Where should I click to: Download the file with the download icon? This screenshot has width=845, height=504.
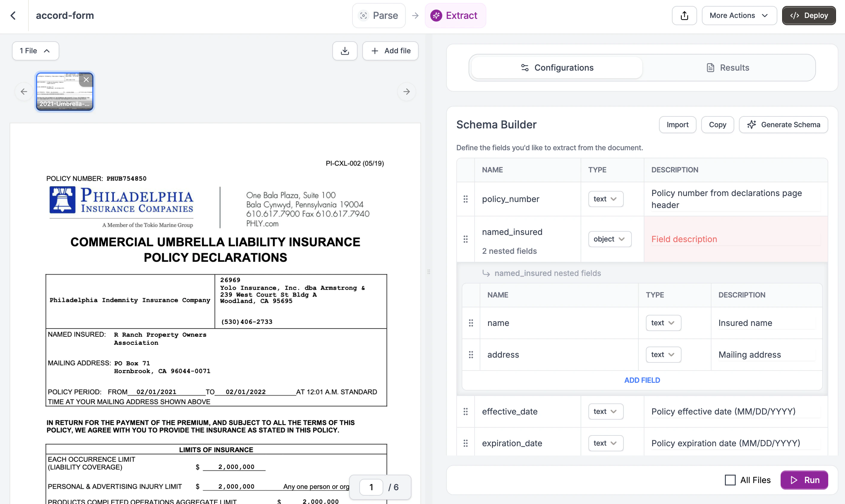345,51
